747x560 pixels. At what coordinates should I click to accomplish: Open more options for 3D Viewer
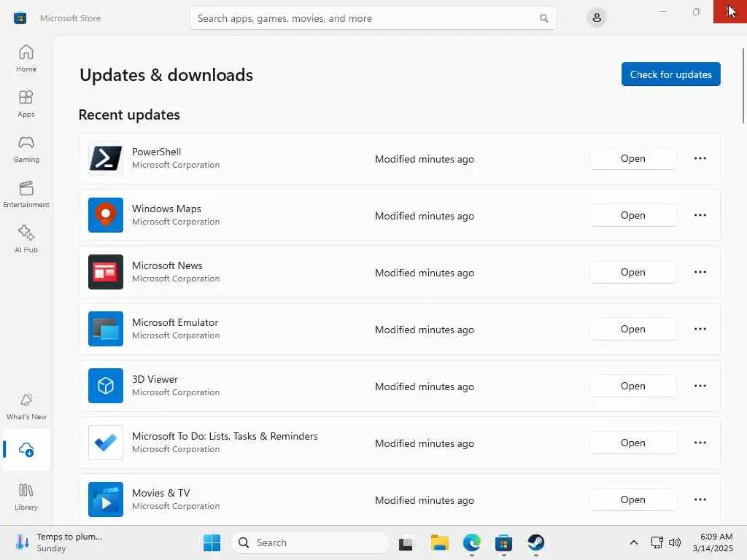click(x=700, y=386)
